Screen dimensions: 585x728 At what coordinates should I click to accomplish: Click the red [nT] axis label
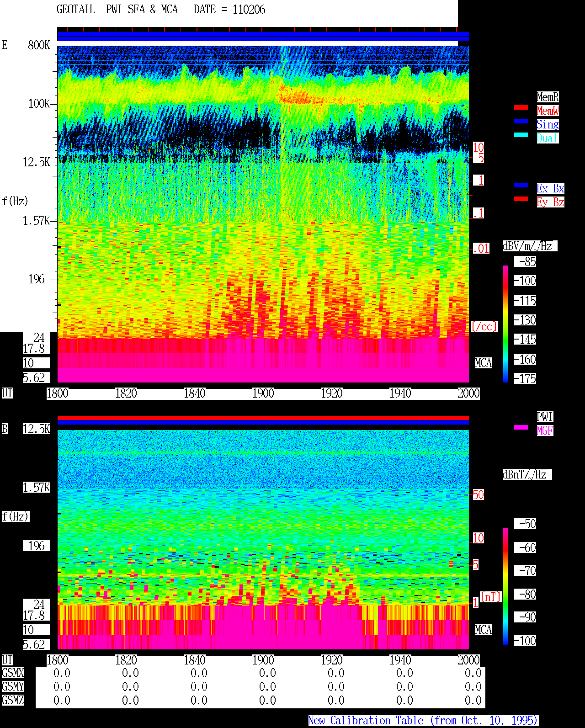click(x=491, y=597)
